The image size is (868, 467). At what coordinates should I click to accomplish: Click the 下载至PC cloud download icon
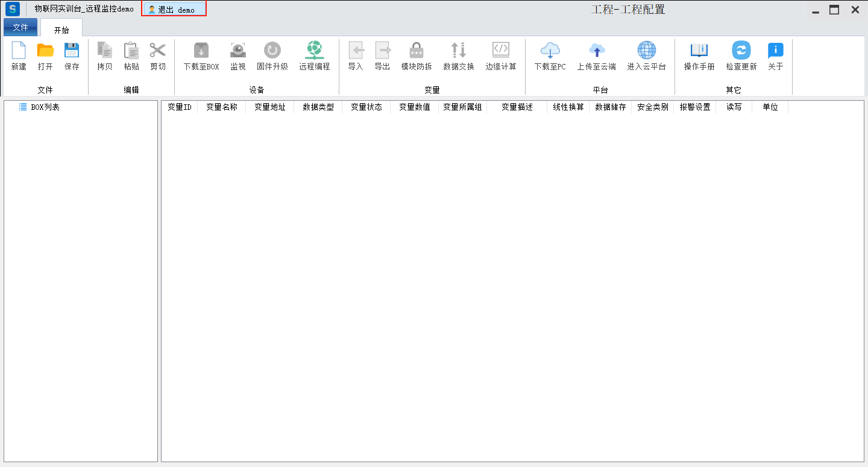click(550, 51)
